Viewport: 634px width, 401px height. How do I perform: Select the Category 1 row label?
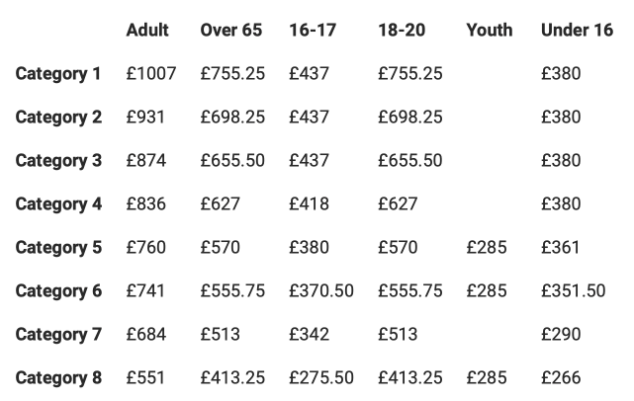[59, 73]
